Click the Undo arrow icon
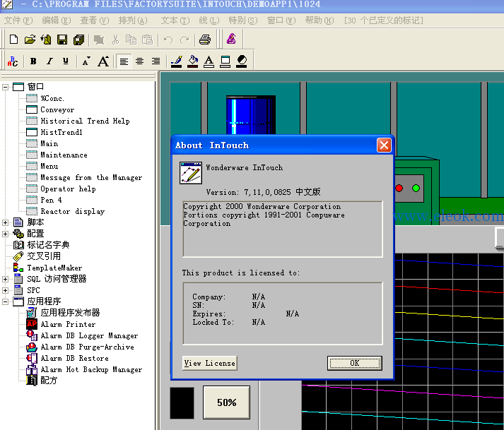 click(168, 40)
